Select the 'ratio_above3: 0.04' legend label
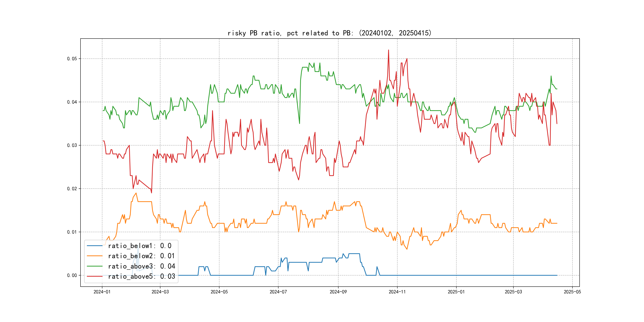644x322 pixels. (142, 266)
